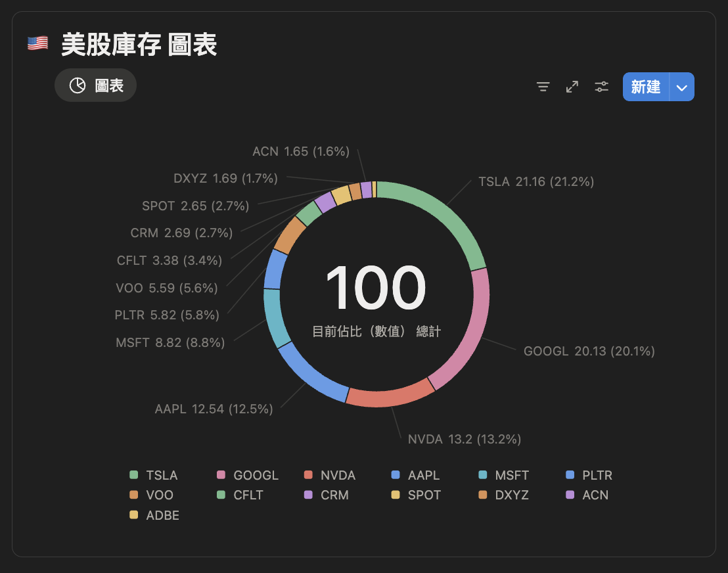Screen dimensions: 728x573
Task: Click the 100 total in the donut center
Action: (376, 287)
